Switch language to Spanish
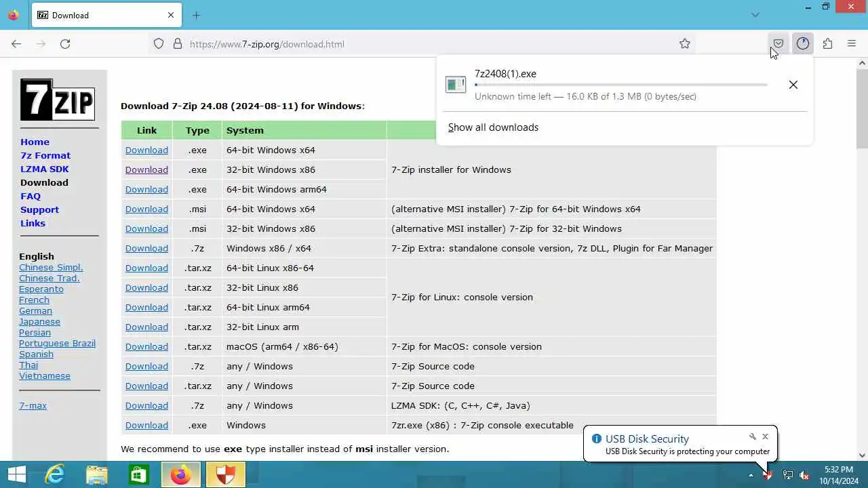The width and height of the screenshot is (868, 488). click(x=36, y=354)
